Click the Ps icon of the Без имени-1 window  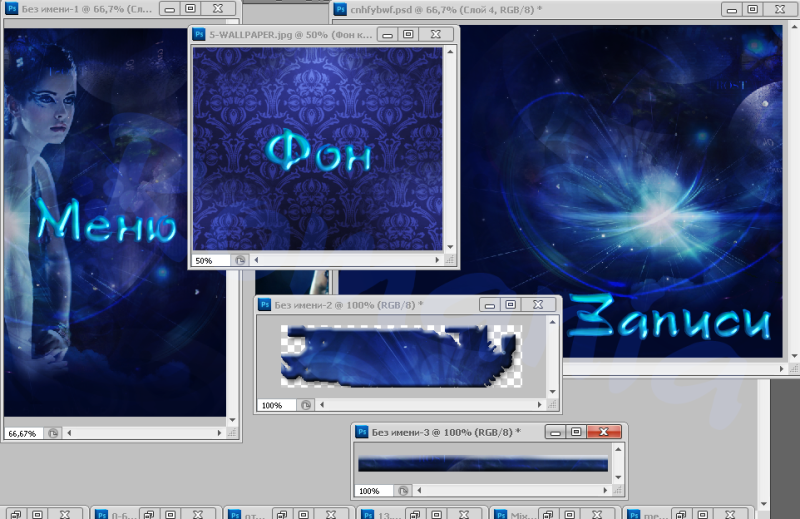(11, 9)
